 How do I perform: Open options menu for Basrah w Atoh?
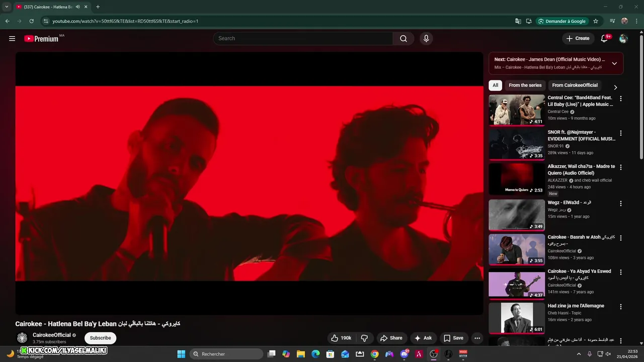620,238
